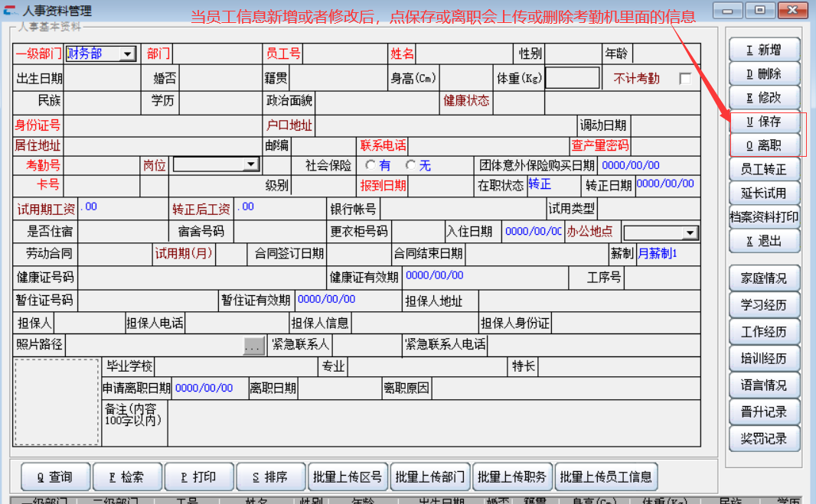This screenshot has width=816, height=504.
Task: Click the 入住日期 date field
Action: pos(533,232)
